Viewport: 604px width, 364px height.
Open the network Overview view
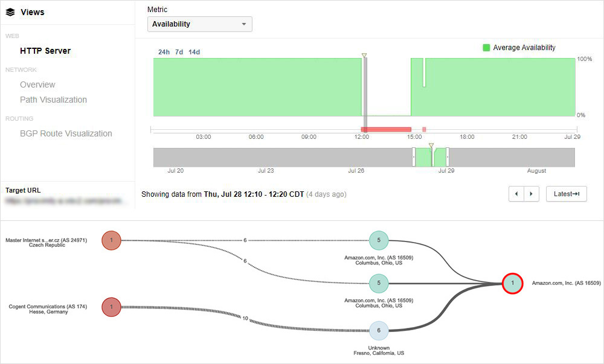point(37,85)
